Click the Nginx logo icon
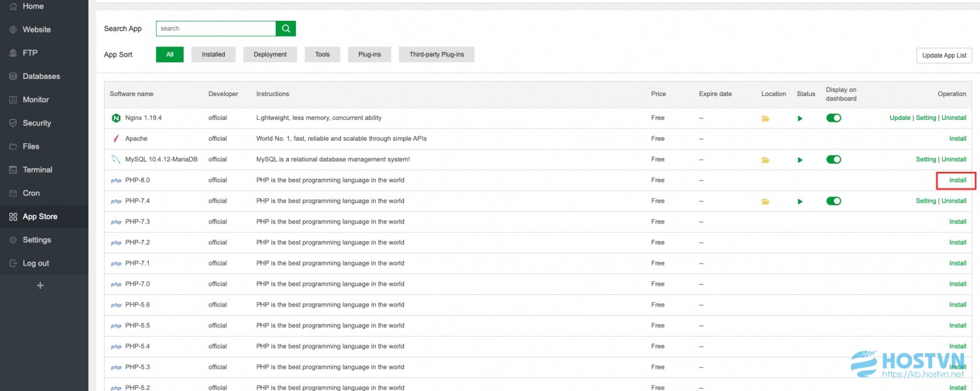 [116, 118]
